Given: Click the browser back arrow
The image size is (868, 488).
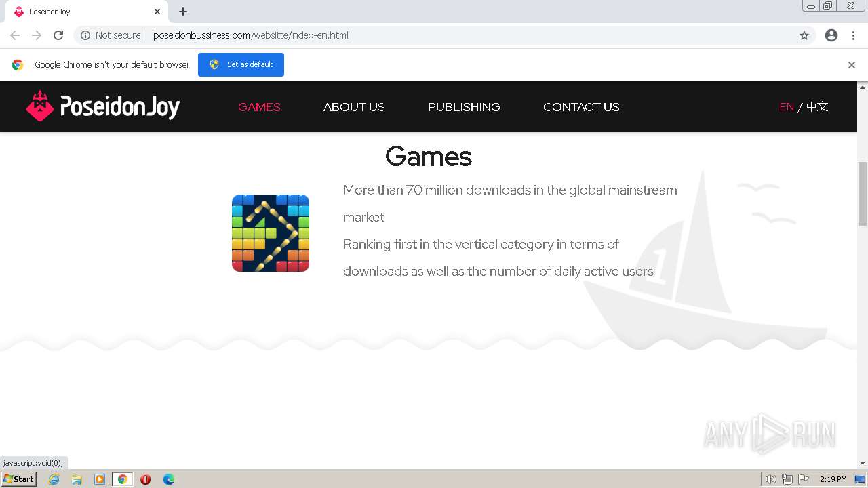Looking at the screenshot, I should pyautogui.click(x=15, y=35).
